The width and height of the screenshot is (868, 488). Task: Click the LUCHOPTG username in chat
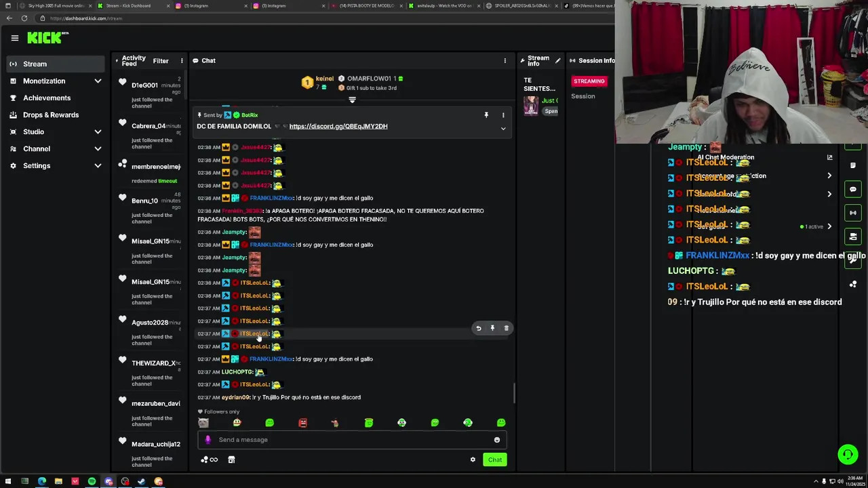pyautogui.click(x=237, y=372)
